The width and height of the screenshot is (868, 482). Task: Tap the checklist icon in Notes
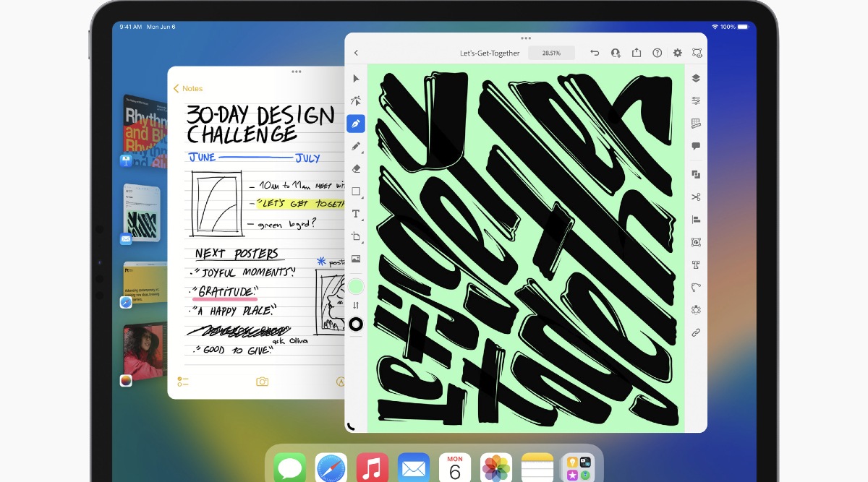point(183,382)
